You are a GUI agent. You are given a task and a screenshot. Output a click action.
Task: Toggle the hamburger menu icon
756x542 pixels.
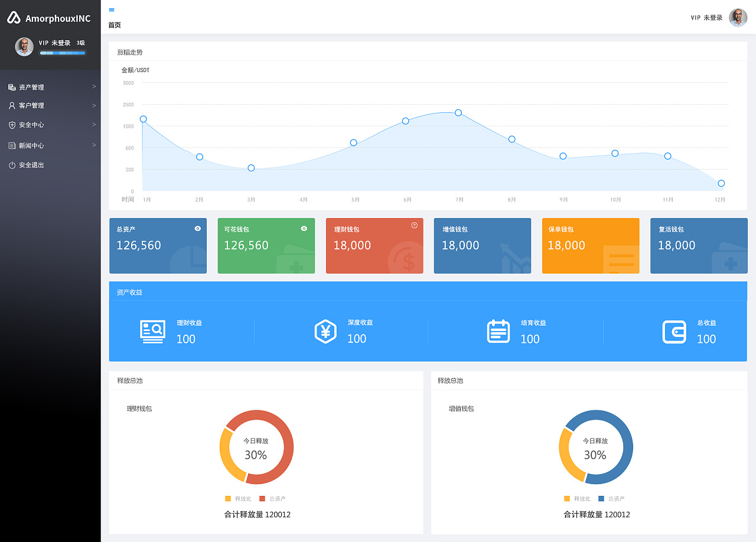pos(112,10)
